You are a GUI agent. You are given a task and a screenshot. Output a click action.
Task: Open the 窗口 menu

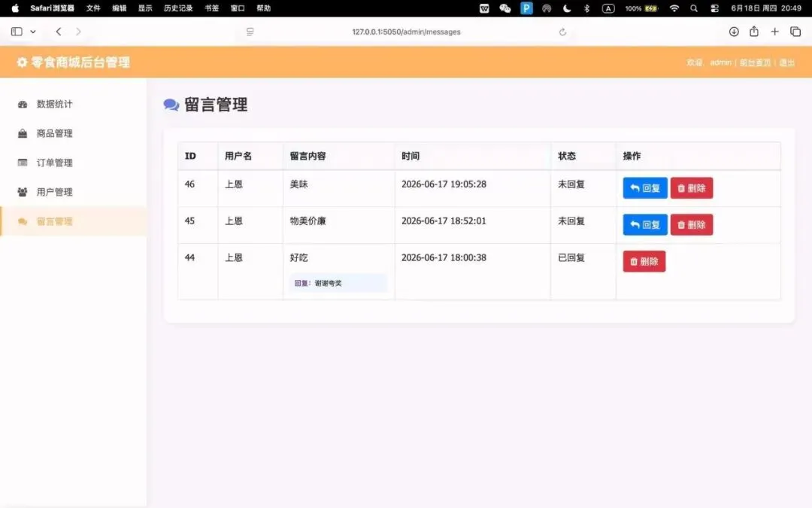(x=237, y=8)
